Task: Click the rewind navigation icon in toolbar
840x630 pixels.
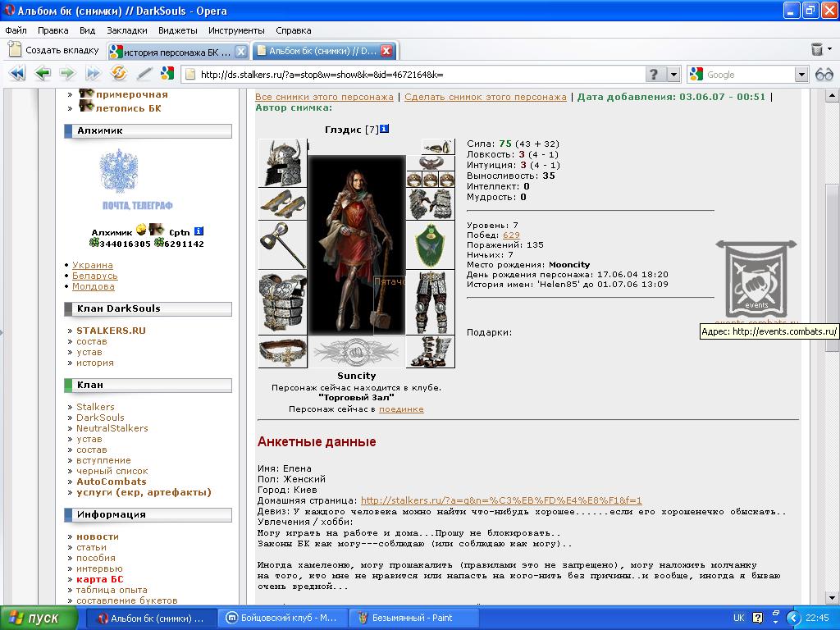Action: pos(17,73)
